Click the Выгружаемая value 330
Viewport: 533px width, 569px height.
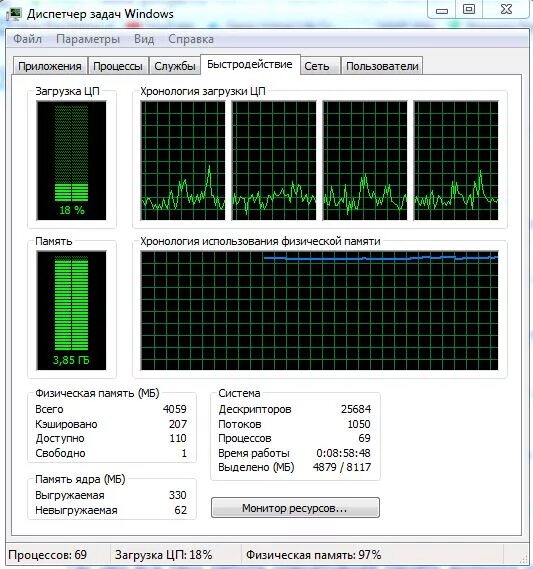tap(178, 495)
